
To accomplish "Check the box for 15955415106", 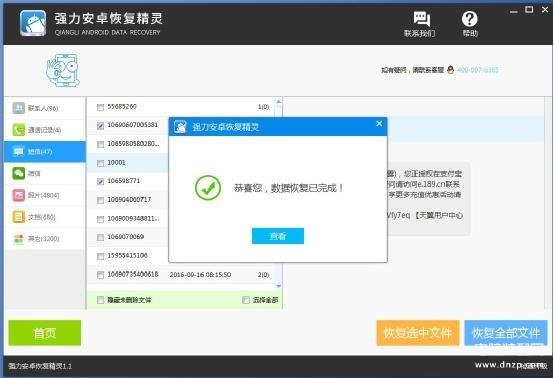I will (100, 256).
